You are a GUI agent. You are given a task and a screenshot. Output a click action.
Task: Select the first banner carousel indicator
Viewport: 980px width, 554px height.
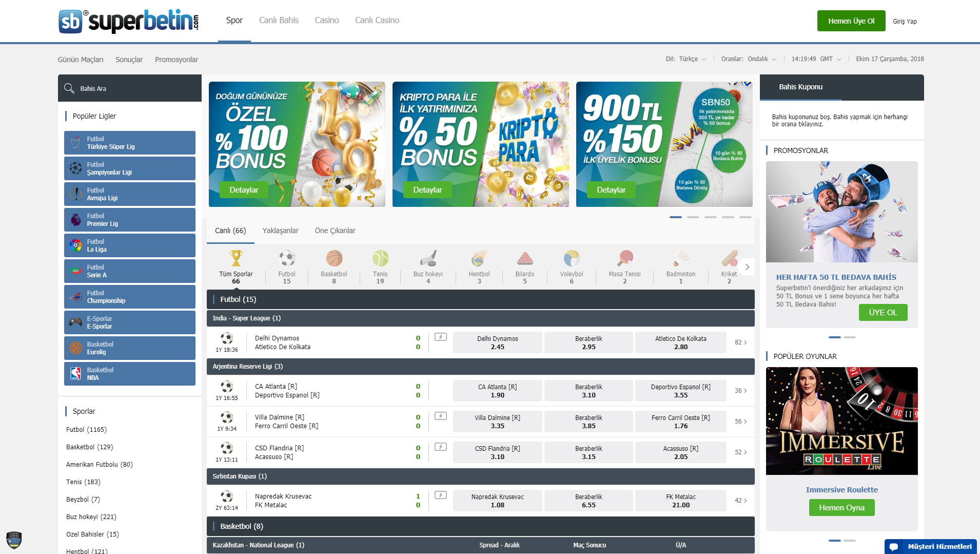(676, 217)
